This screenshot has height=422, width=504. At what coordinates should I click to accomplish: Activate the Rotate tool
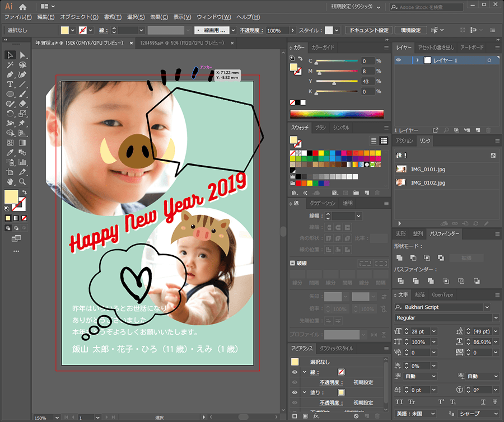pos(10,113)
